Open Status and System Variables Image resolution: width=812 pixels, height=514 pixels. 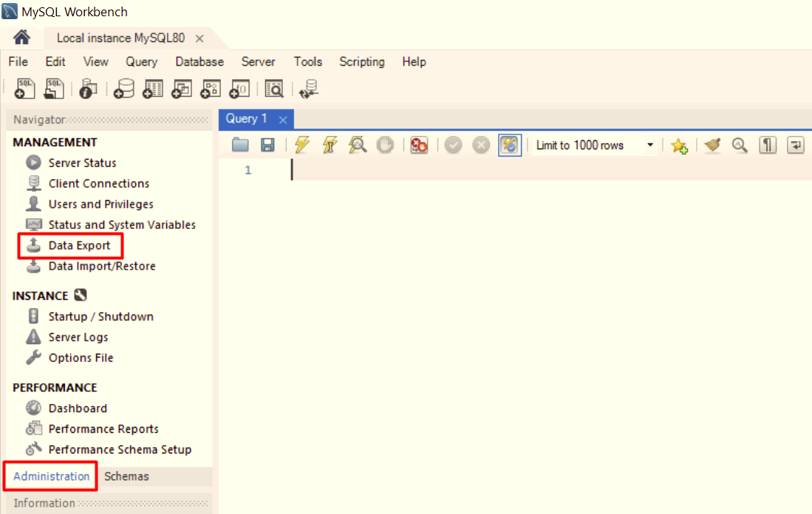pos(122,225)
